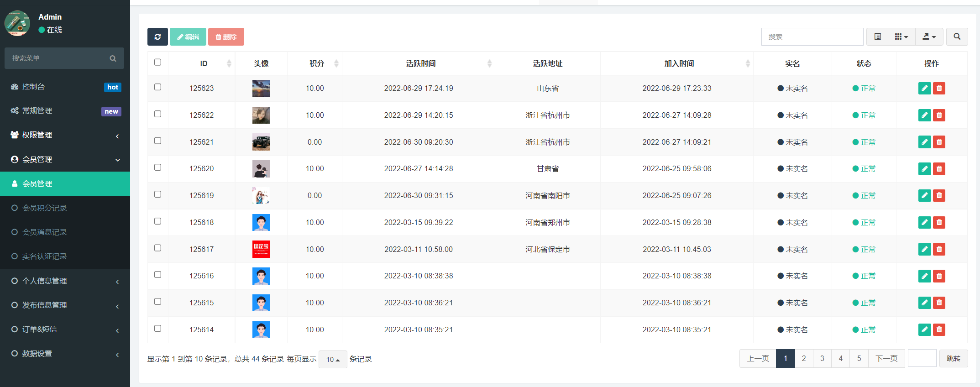Viewport: 980px width, 387px height.
Task: Check the checkbox for row 125622
Action: 157,114
